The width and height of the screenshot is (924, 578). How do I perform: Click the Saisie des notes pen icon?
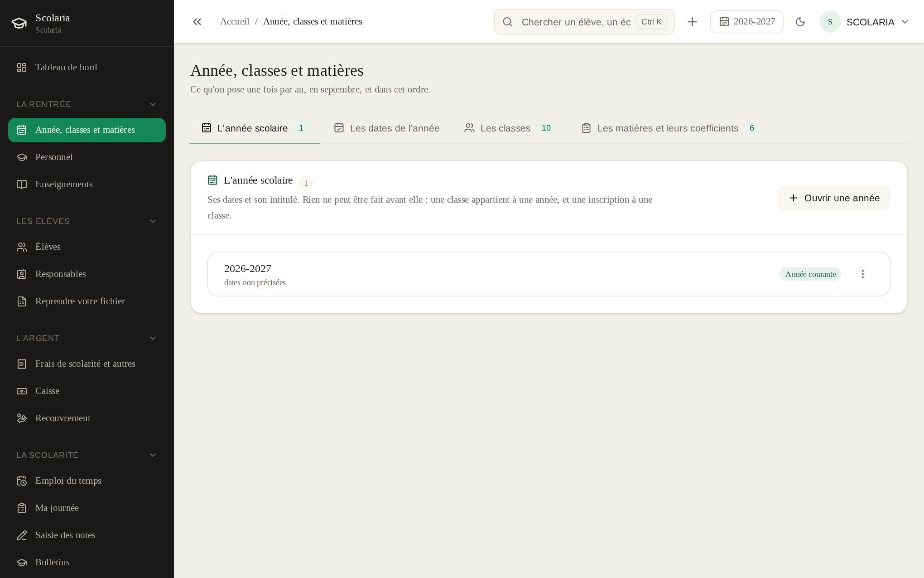[22, 535]
